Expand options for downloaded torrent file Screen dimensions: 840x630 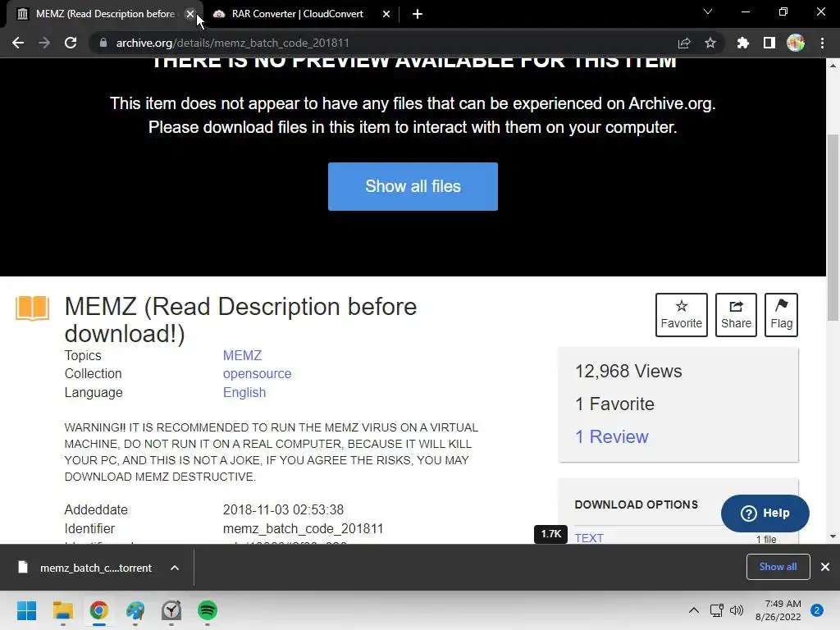175,568
